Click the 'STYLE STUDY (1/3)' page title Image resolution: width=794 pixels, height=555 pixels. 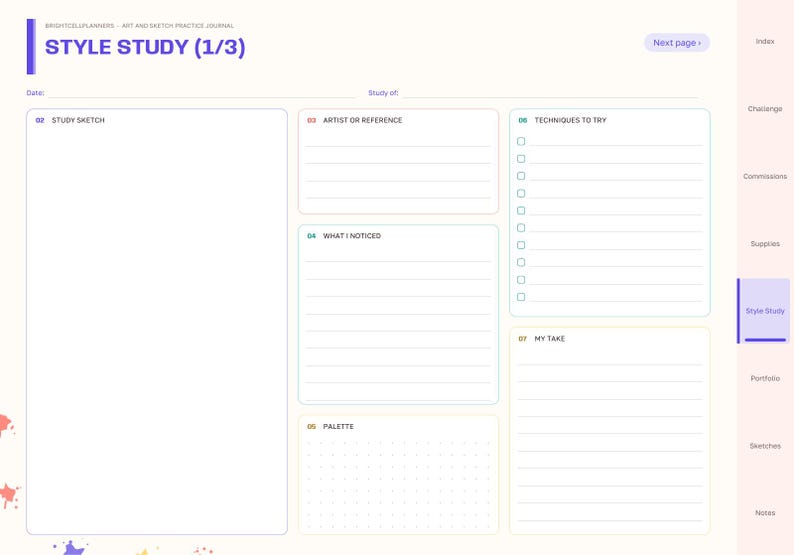tap(145, 47)
